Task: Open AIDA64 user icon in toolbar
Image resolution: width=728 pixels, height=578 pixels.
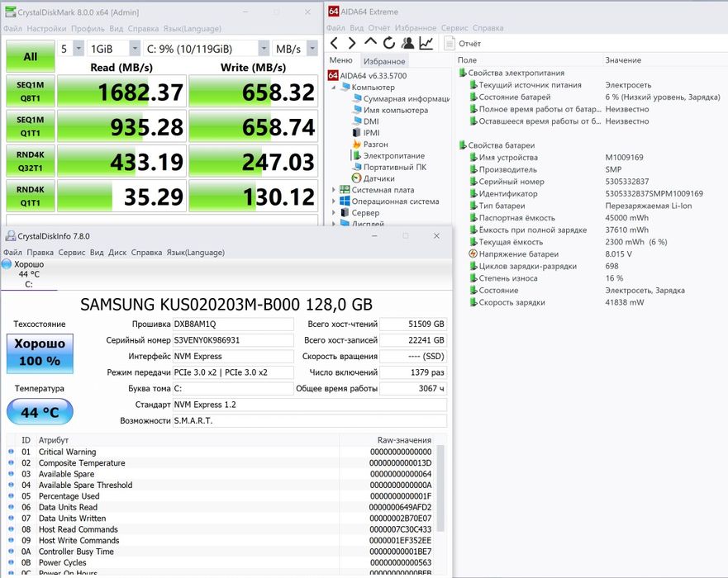Action: tap(407, 43)
